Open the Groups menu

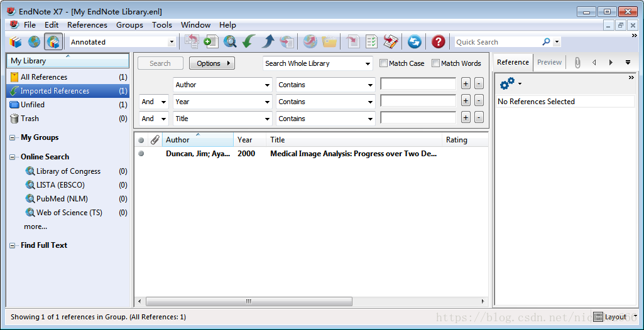tap(129, 25)
